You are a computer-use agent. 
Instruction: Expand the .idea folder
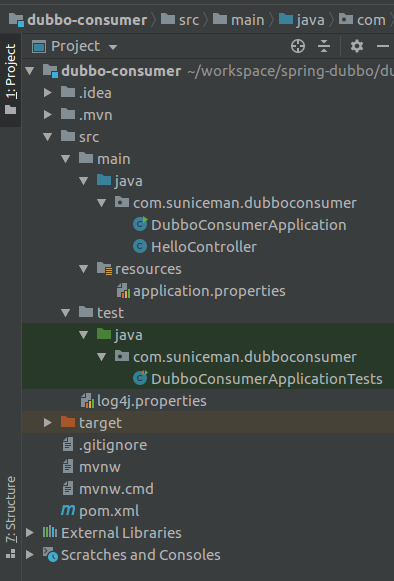(x=47, y=92)
